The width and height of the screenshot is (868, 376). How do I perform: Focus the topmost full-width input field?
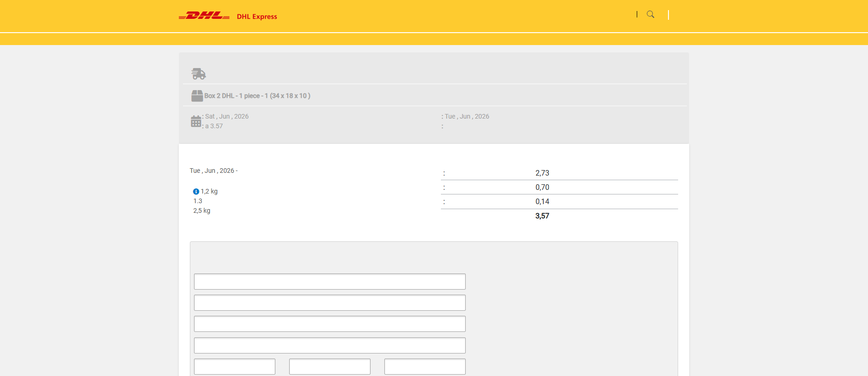[x=330, y=281]
